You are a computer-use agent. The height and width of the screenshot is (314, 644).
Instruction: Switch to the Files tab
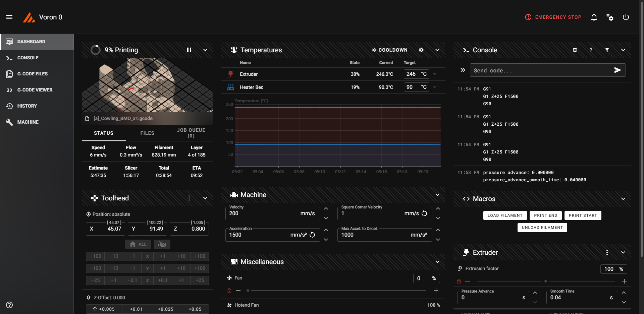coord(147,133)
